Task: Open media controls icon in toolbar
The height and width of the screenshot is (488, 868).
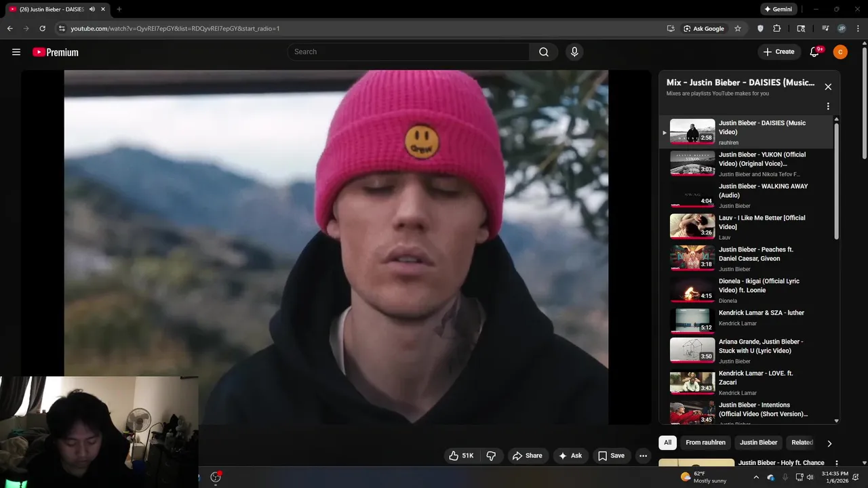Action: (825, 28)
